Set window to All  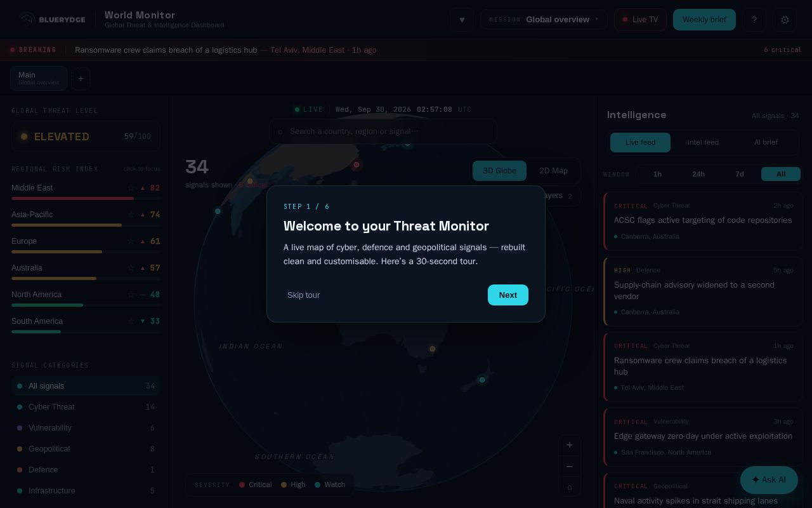(x=781, y=174)
